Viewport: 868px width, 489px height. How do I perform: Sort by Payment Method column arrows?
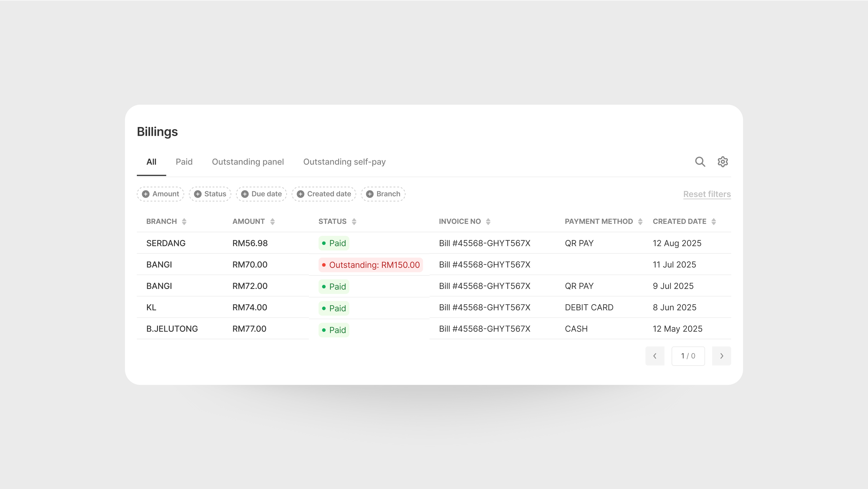pos(640,221)
